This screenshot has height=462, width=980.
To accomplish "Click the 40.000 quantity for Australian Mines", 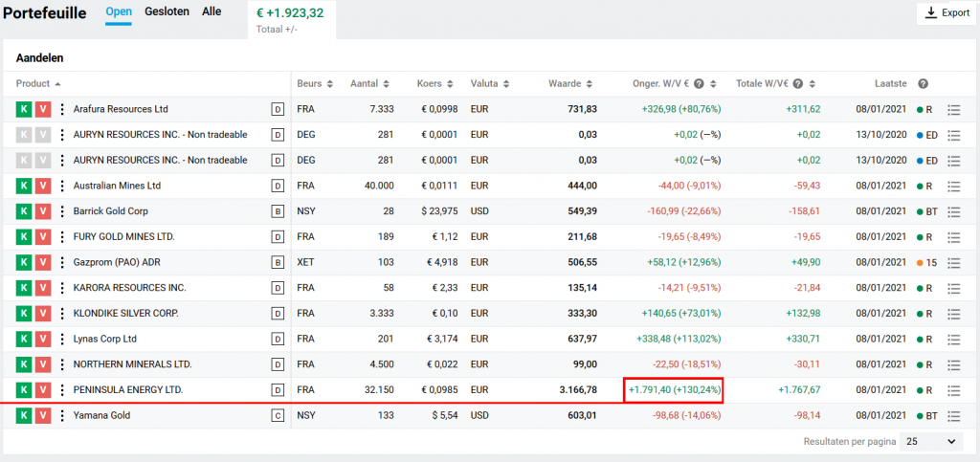I will (x=380, y=187).
